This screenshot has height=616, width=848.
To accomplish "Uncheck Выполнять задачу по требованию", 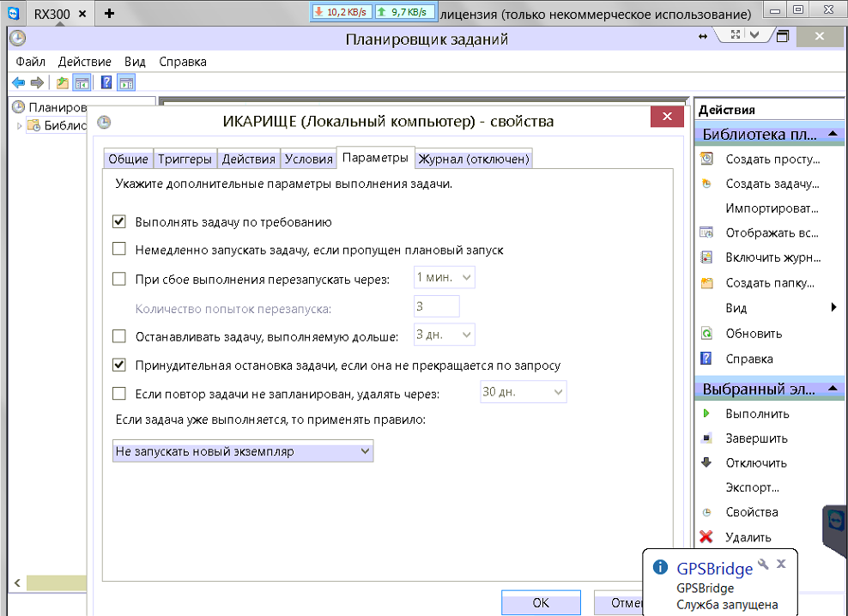I will click(x=119, y=222).
